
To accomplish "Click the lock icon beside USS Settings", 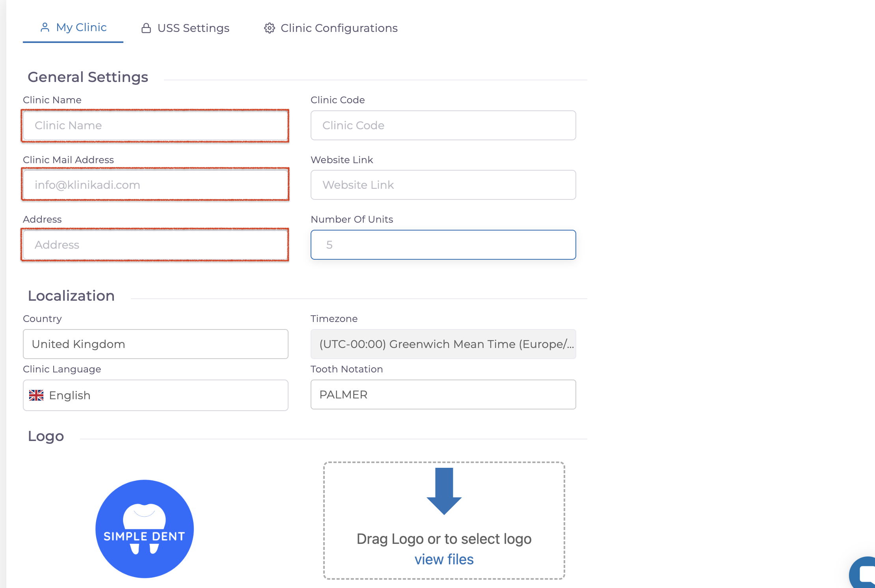I will pyautogui.click(x=146, y=28).
